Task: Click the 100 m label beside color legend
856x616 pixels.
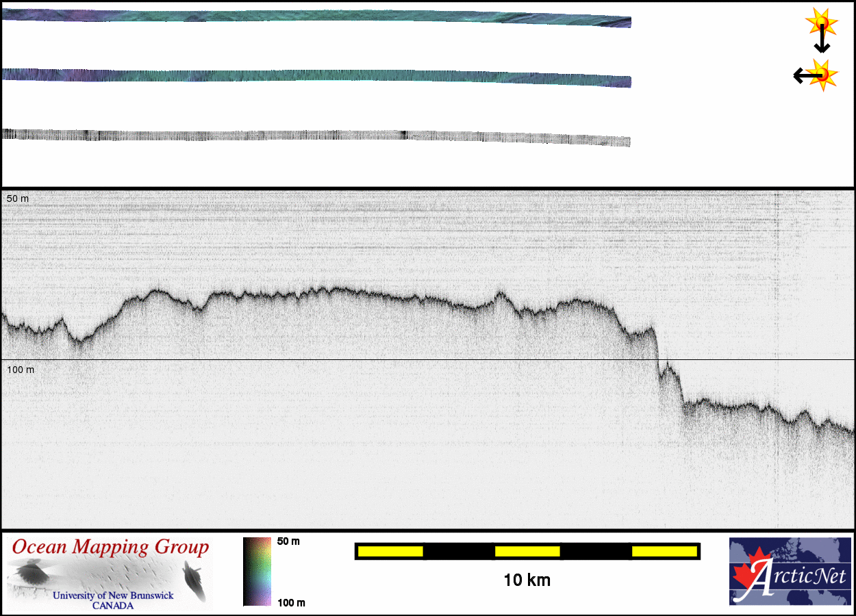Action: click(x=291, y=602)
